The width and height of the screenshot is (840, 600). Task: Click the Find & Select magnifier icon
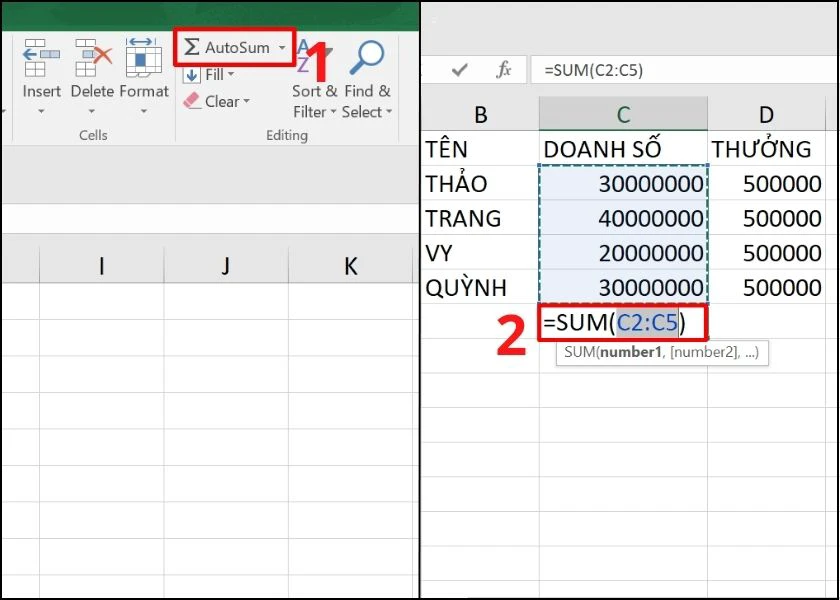click(367, 58)
